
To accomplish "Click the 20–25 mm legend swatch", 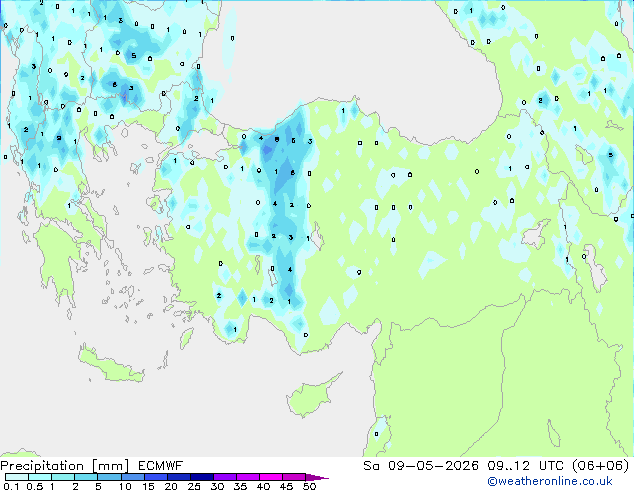I will click(178, 477).
